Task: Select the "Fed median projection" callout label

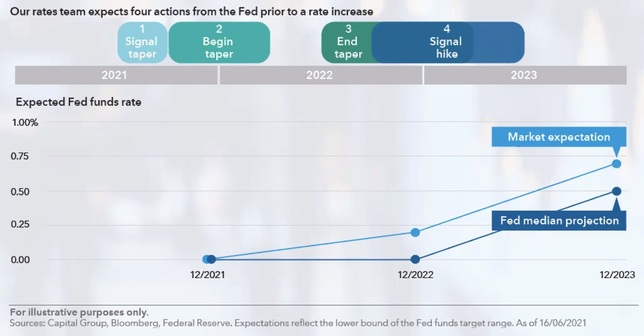Action: [x=559, y=220]
